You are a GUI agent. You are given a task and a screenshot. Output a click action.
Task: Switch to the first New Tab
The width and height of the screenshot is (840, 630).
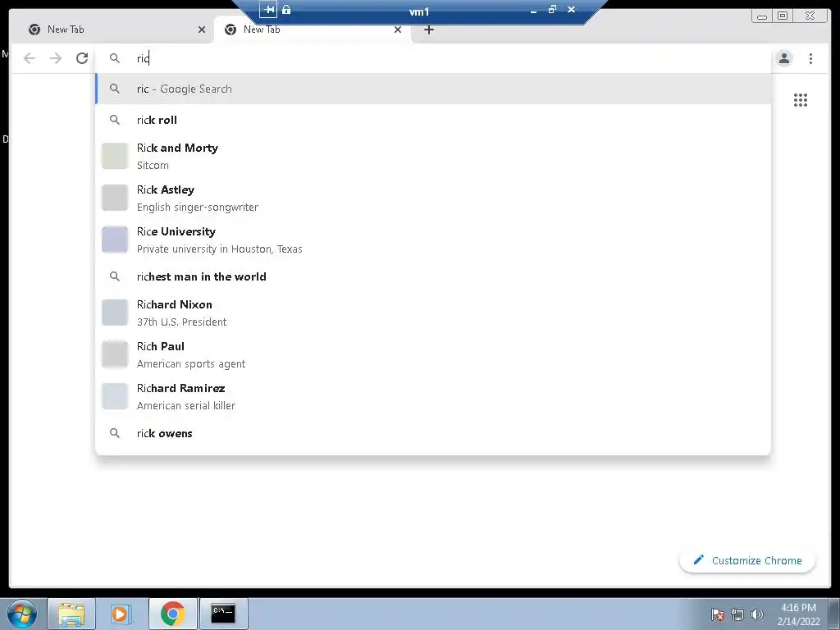pos(116,30)
